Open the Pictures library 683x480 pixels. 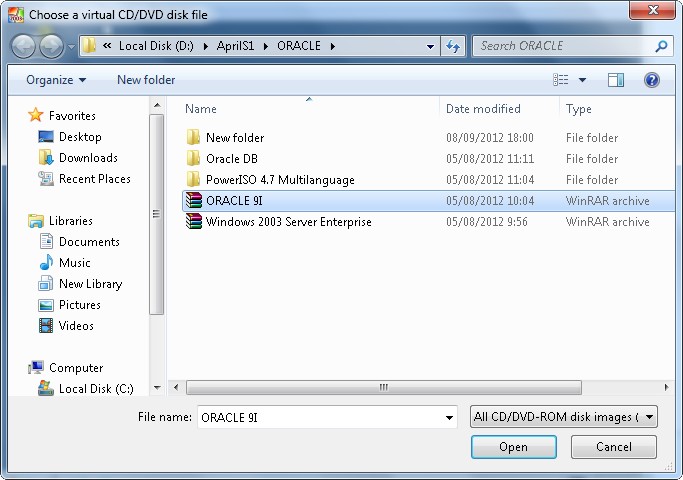pyautogui.click(x=80, y=304)
